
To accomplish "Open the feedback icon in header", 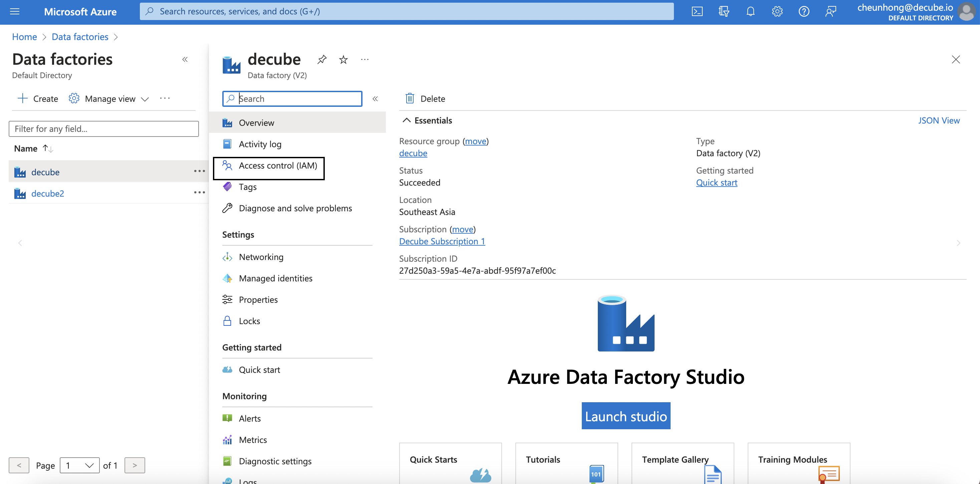I will click(x=830, y=11).
